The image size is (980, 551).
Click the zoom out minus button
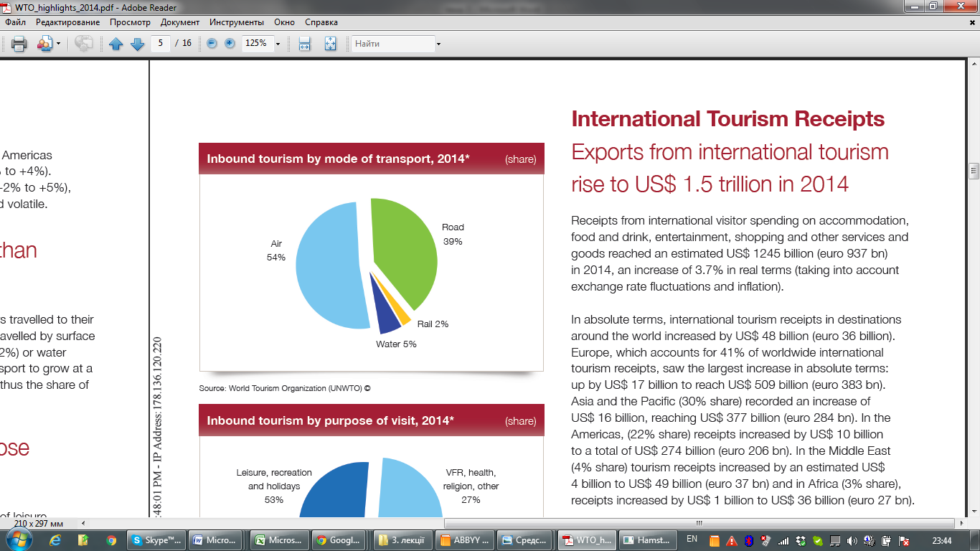(x=212, y=44)
